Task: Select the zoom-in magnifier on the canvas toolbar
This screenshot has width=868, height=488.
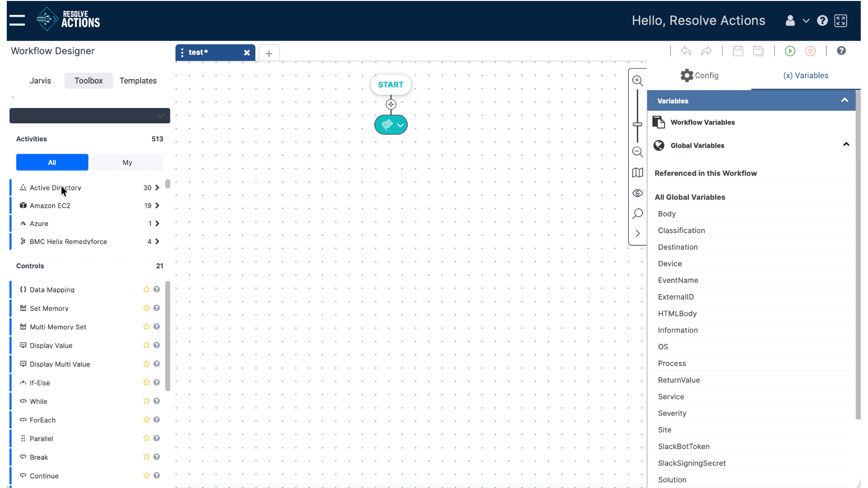Action: point(637,80)
